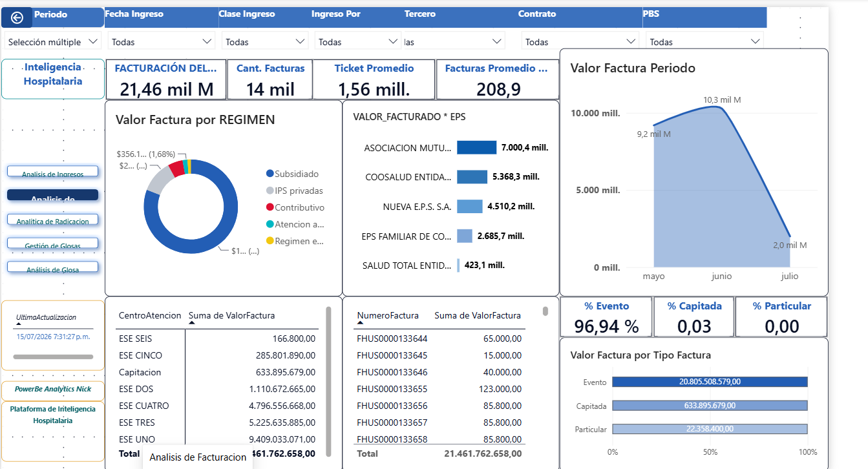The height and width of the screenshot is (469, 868).
Task: Select ESE CUATRO row
Action: pos(217,406)
